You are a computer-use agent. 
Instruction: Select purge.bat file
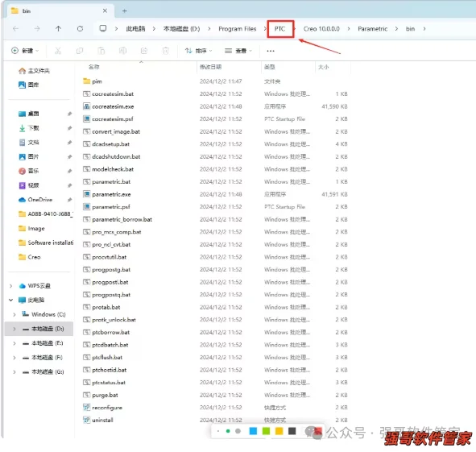(x=101, y=395)
